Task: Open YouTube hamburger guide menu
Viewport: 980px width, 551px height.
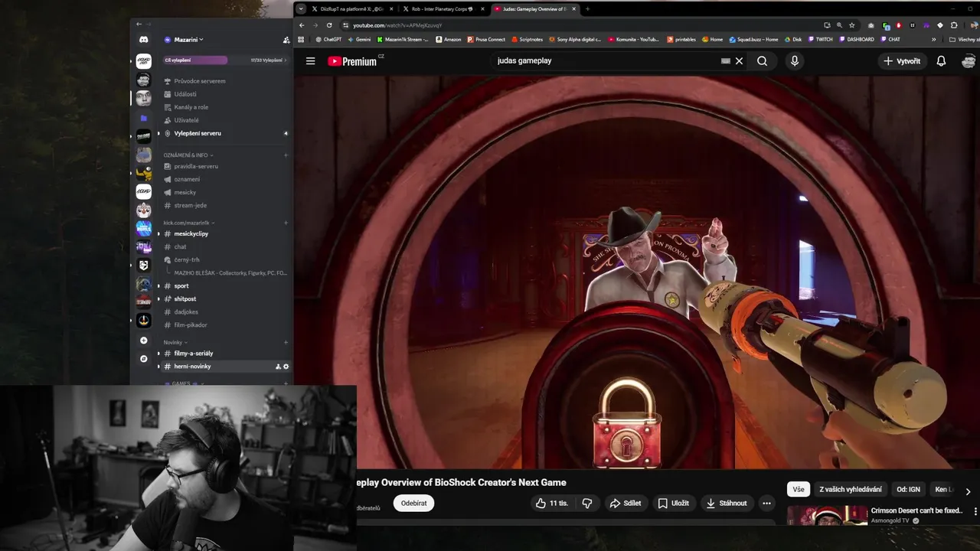Action: pyautogui.click(x=310, y=61)
